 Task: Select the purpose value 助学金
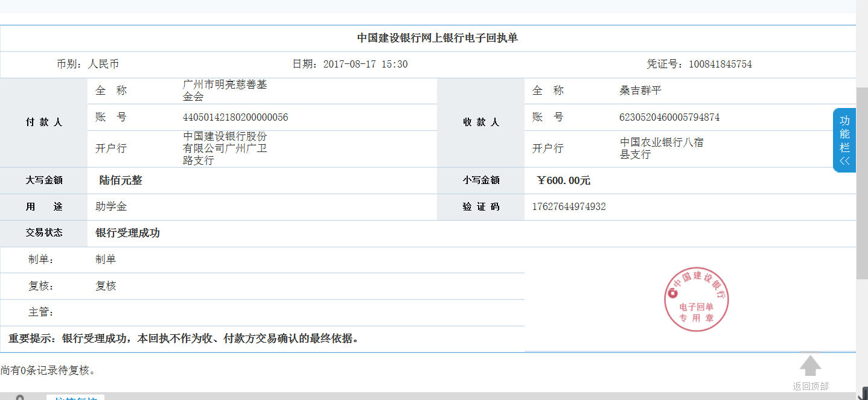coord(111,207)
